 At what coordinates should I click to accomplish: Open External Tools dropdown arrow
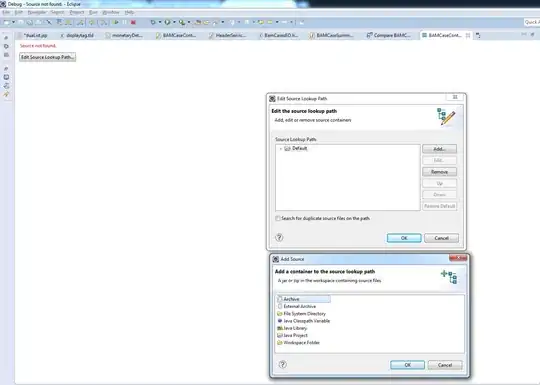189,22
